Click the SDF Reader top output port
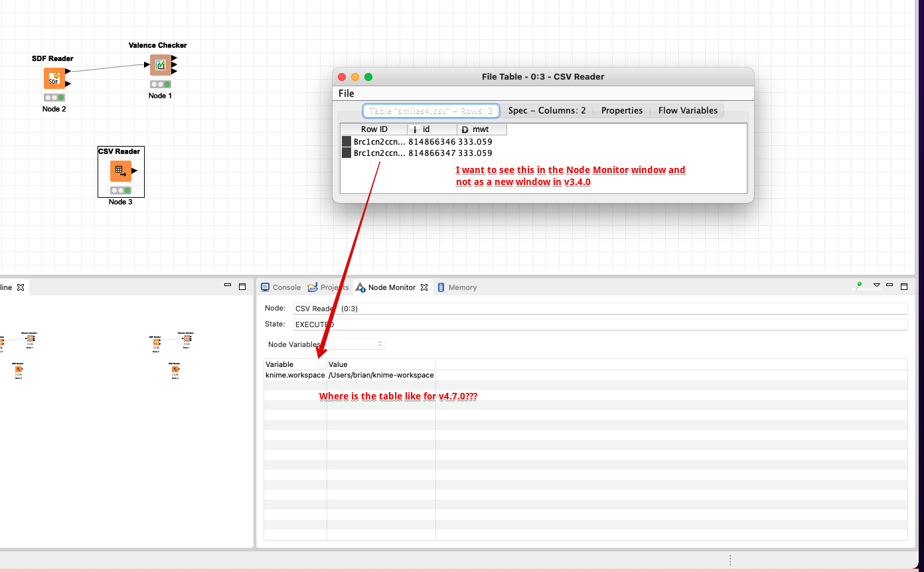This screenshot has width=924, height=572. tap(68, 71)
